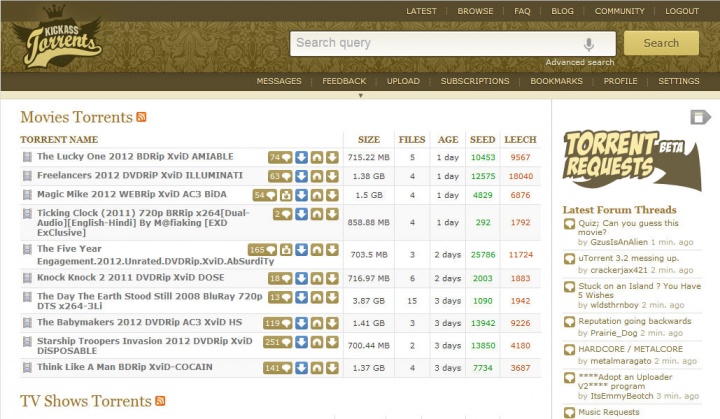Open the 165 comments bubble for Five Year Engagement
Viewport: 720px width, 419px height.
262,249
